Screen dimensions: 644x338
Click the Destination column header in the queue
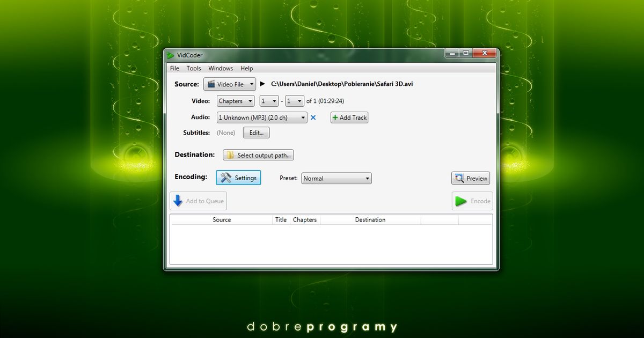click(370, 219)
